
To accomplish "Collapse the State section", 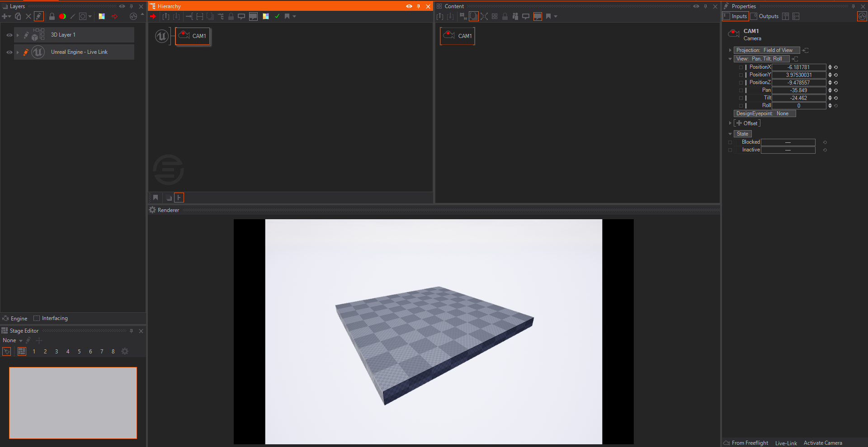I will 730,134.
